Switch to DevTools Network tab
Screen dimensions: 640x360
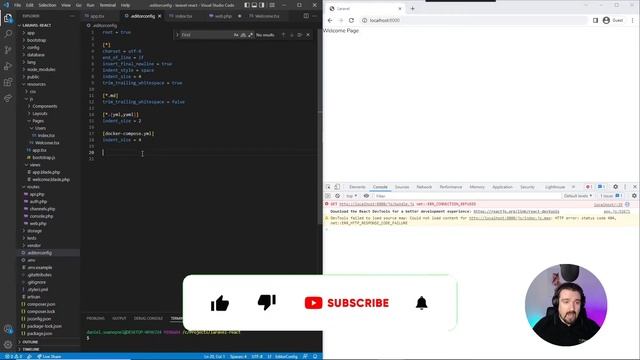(x=424, y=187)
